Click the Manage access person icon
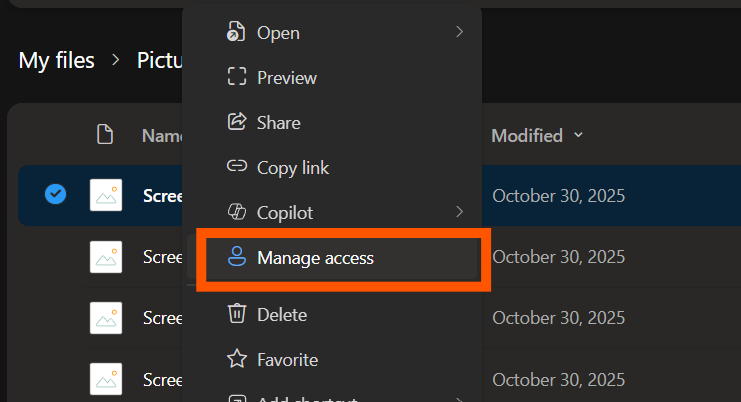 pyautogui.click(x=237, y=258)
